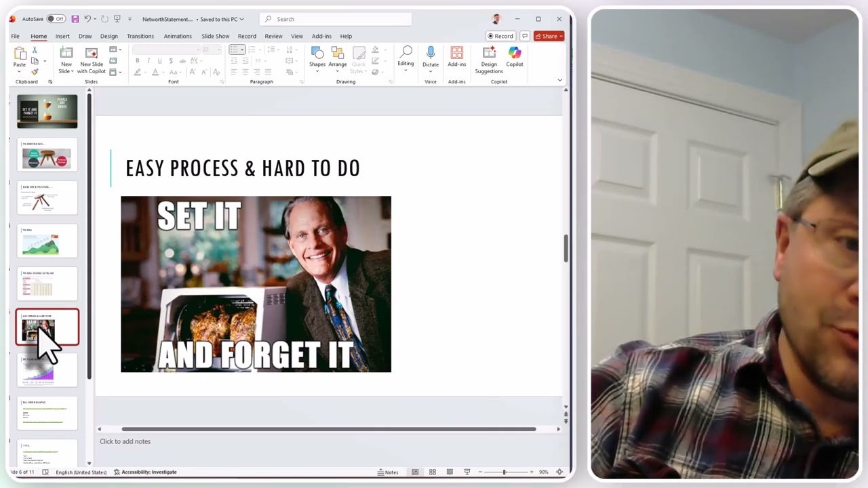This screenshot has height=488, width=868.
Task: Apply text shadow
Action: tap(171, 61)
